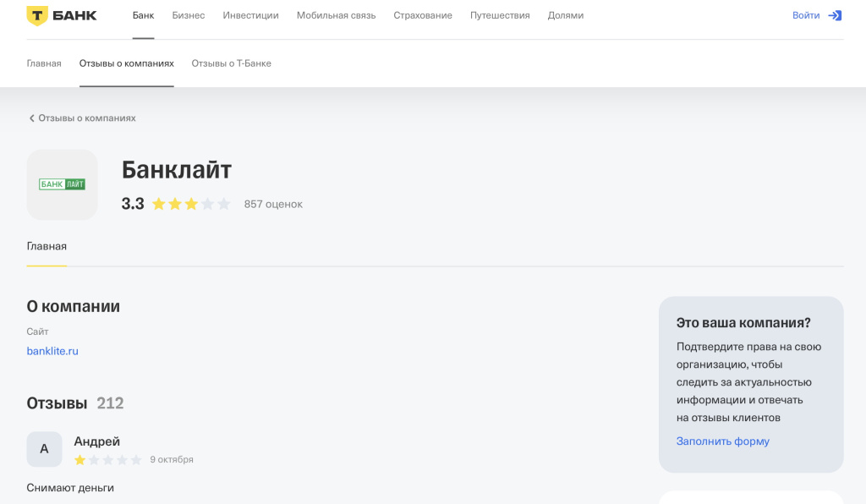Select the Главная tab under company name
This screenshot has width=866, height=504.
(47, 246)
